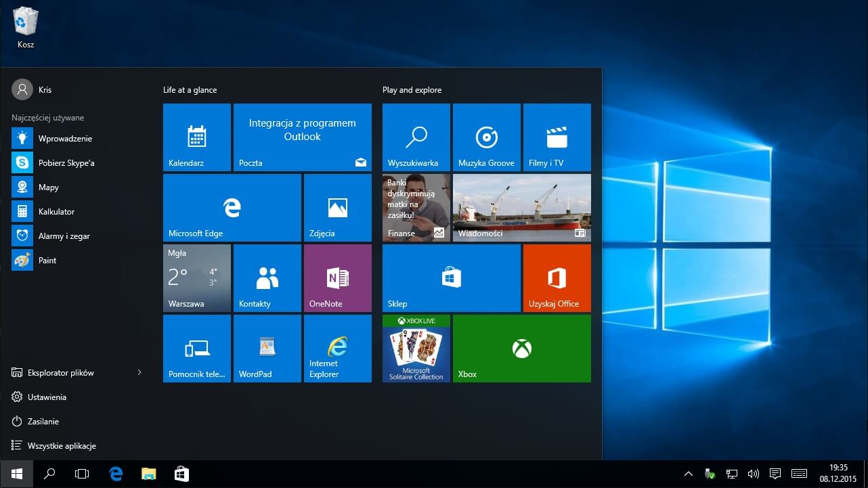Image resolution: width=868 pixels, height=488 pixels.
Task: Click the Windows Start button
Action: coord(16,474)
